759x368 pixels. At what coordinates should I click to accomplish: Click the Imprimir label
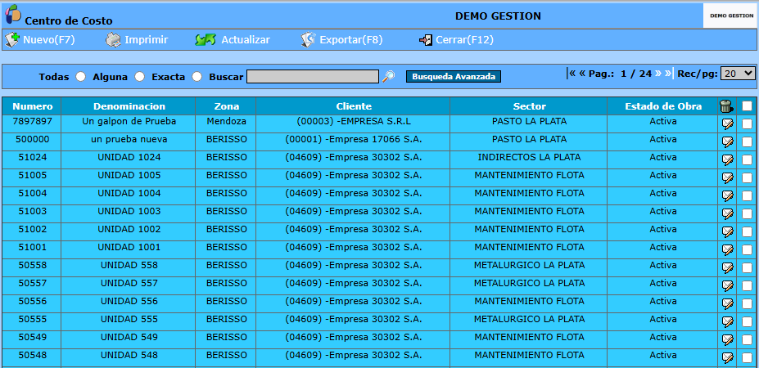point(146,40)
